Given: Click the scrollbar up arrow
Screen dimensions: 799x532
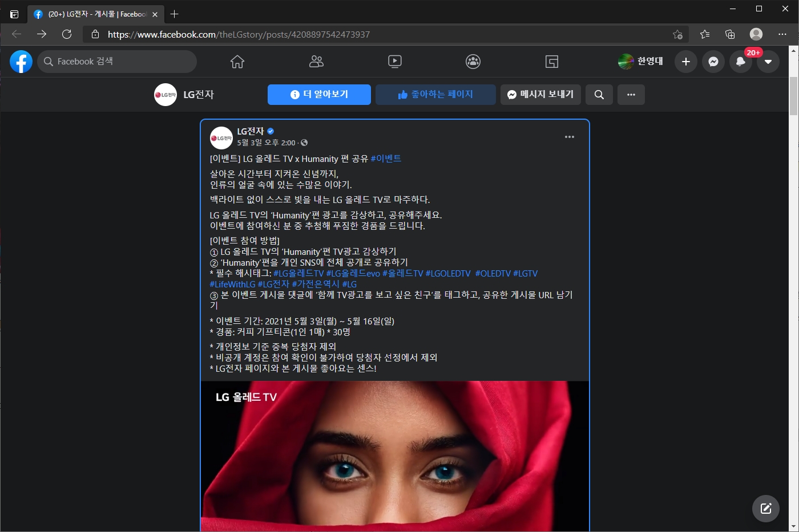Looking at the screenshot, I should click(794, 50).
